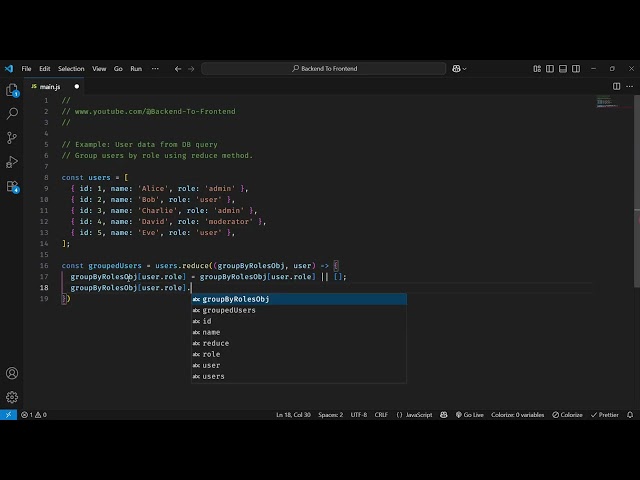This screenshot has height=480, width=640.
Task: Select id suggestion
Action: (299, 321)
